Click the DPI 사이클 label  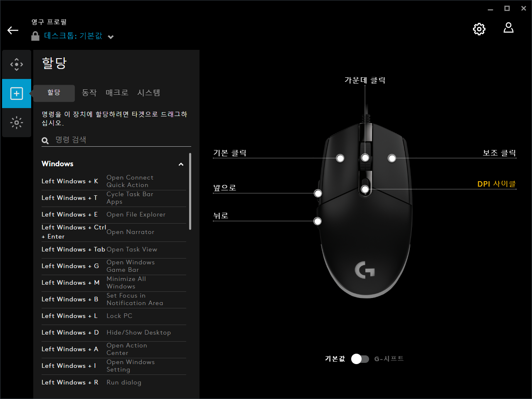[x=496, y=184]
